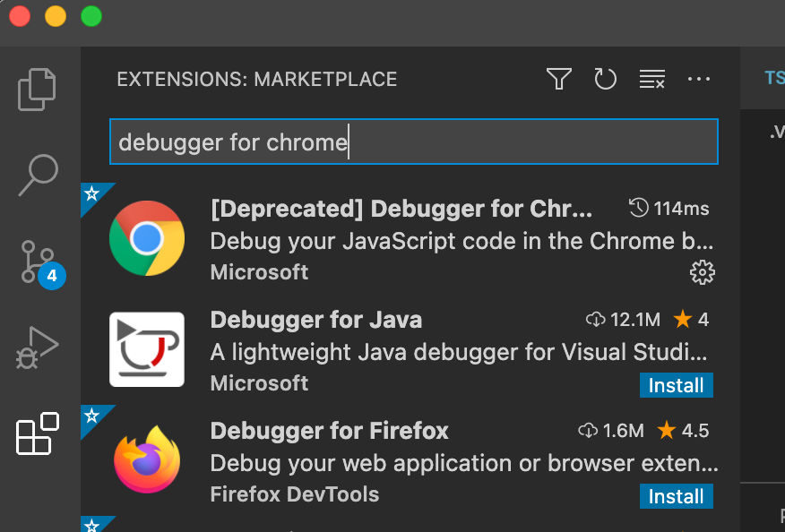This screenshot has width=785, height=532.
Task: Install the Debugger for Firefox extension
Action: pos(676,496)
